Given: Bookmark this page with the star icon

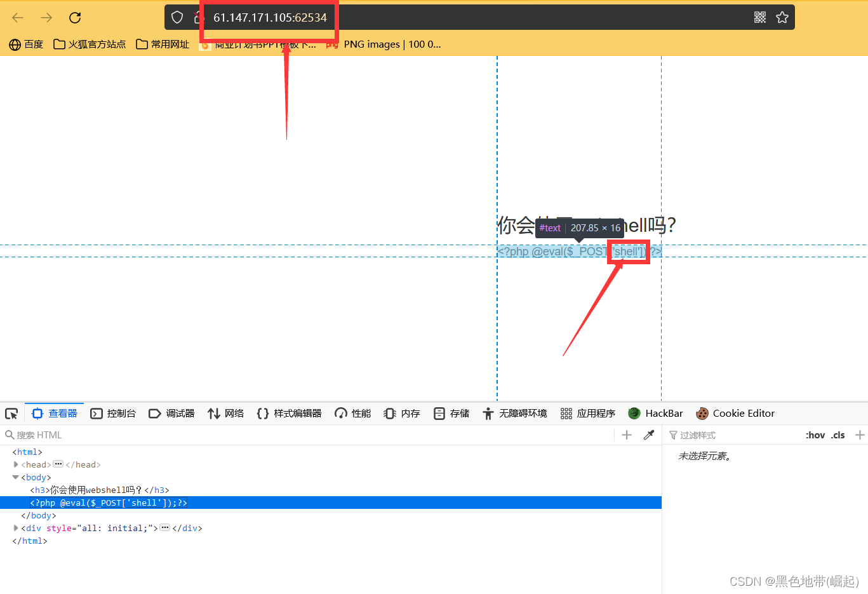Looking at the screenshot, I should click(782, 17).
